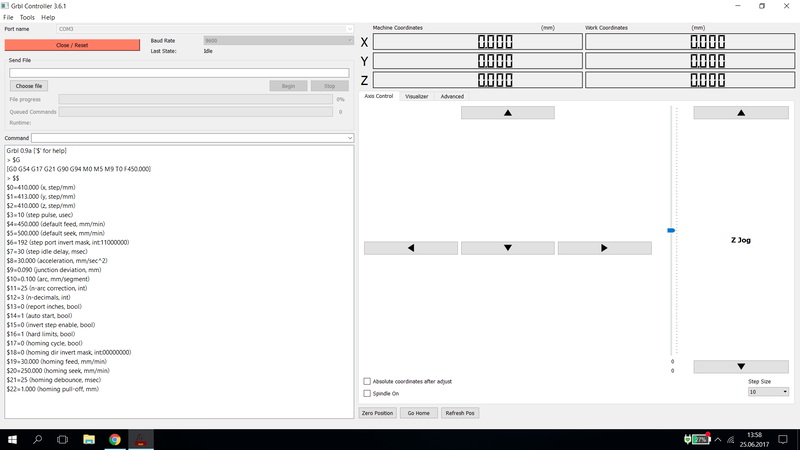Click the Refresh Pos button
800x450 pixels.
point(460,413)
